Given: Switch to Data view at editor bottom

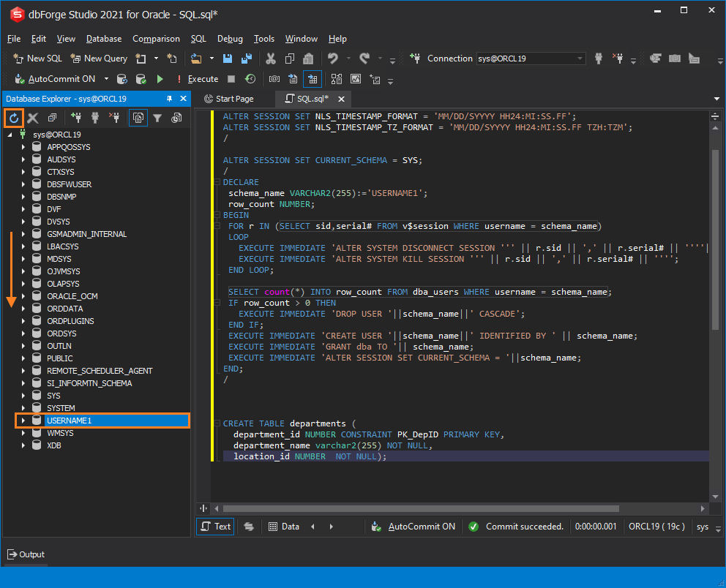Looking at the screenshot, I should click(284, 527).
